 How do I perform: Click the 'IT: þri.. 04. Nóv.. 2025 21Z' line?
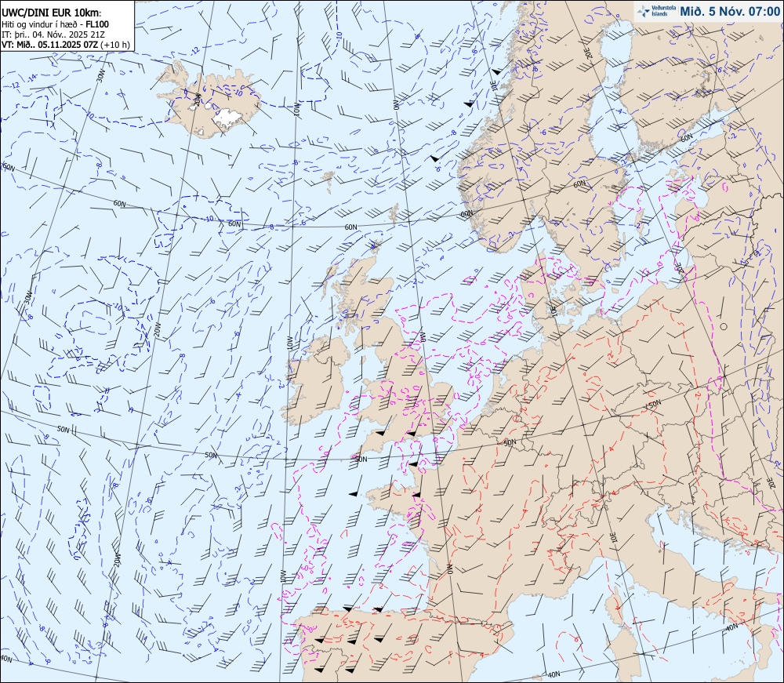click(53, 34)
